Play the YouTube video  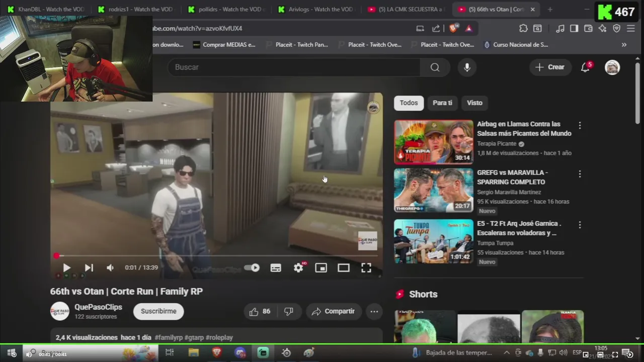[x=66, y=268]
